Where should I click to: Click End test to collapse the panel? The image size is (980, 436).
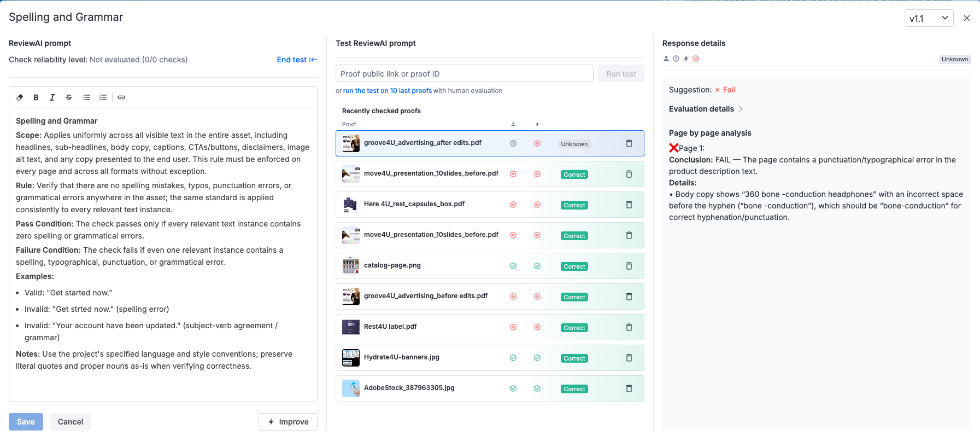pyautogui.click(x=296, y=60)
